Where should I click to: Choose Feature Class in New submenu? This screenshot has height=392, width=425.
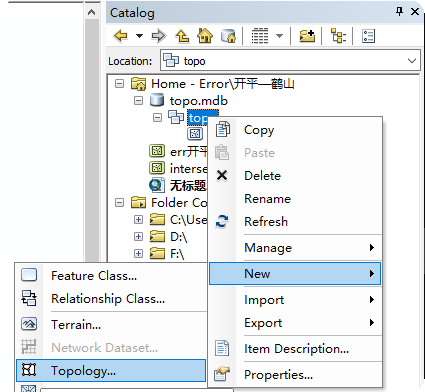(x=111, y=276)
